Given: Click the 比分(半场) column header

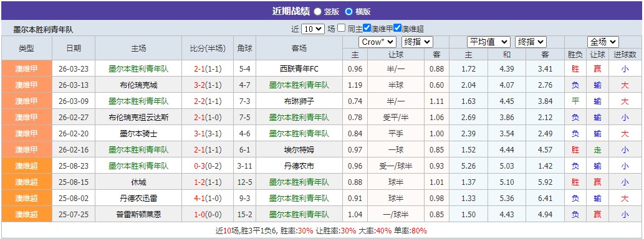Looking at the screenshot, I should pos(208,48).
